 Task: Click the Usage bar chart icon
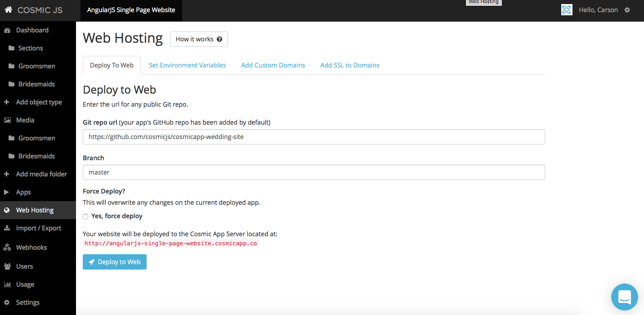click(x=7, y=284)
